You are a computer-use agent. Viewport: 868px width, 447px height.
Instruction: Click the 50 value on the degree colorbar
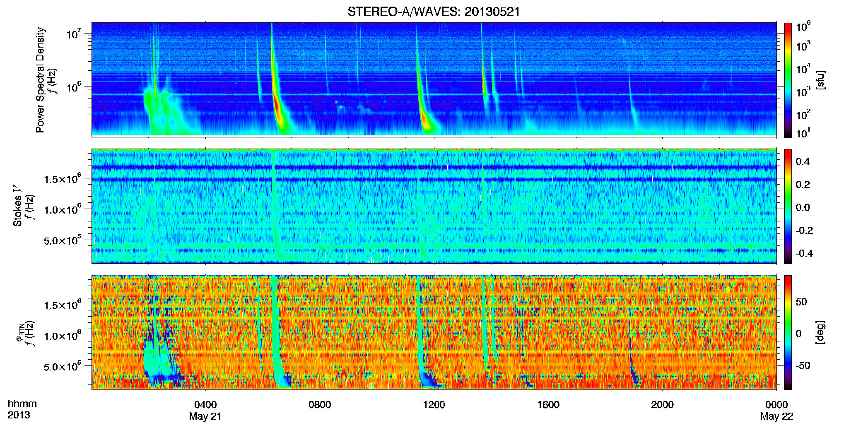[801, 302]
